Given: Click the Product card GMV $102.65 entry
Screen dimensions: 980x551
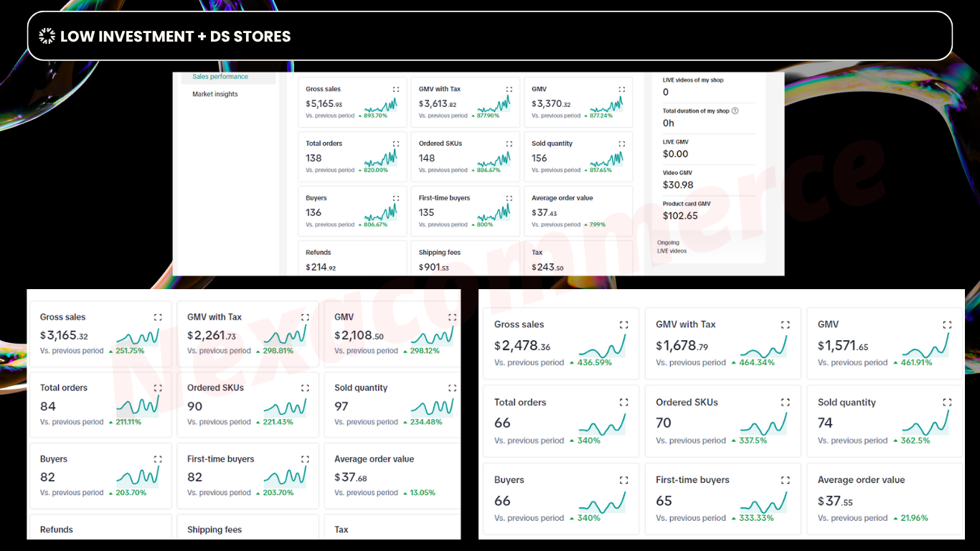Looking at the screenshot, I should 687,210.
